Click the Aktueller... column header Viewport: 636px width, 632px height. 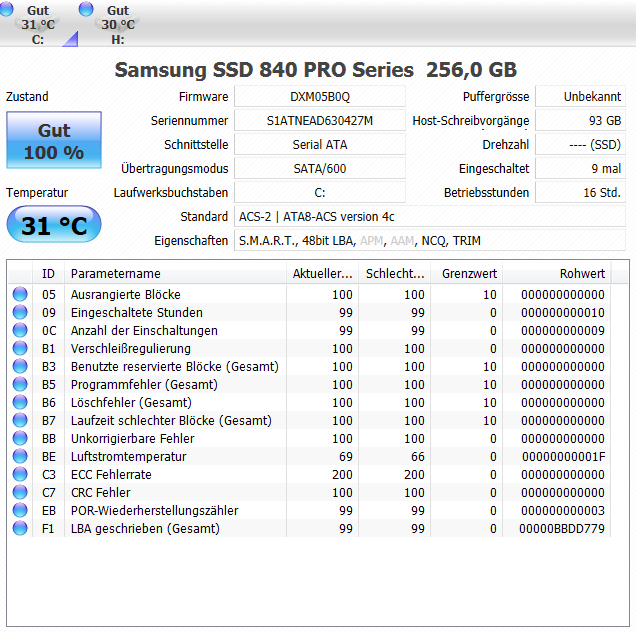click(x=322, y=273)
